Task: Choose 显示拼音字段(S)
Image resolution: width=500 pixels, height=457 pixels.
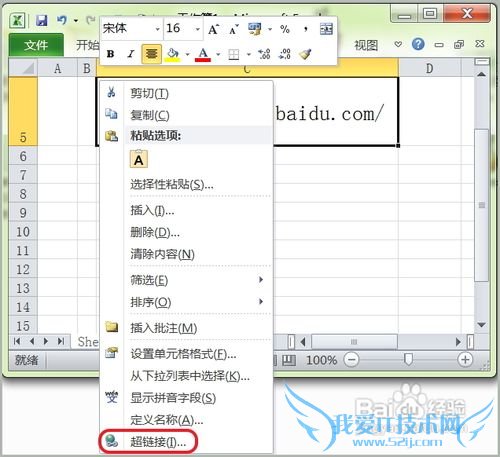Action: click(x=187, y=398)
